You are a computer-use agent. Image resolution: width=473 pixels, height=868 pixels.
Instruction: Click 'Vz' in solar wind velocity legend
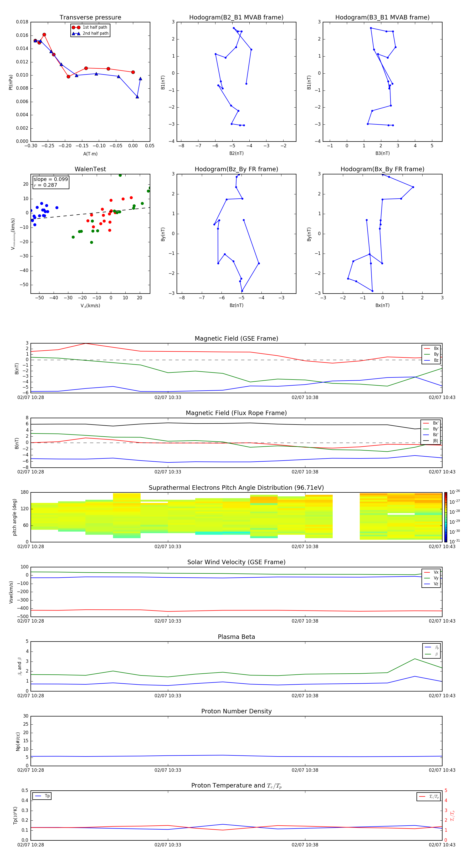(436, 584)
